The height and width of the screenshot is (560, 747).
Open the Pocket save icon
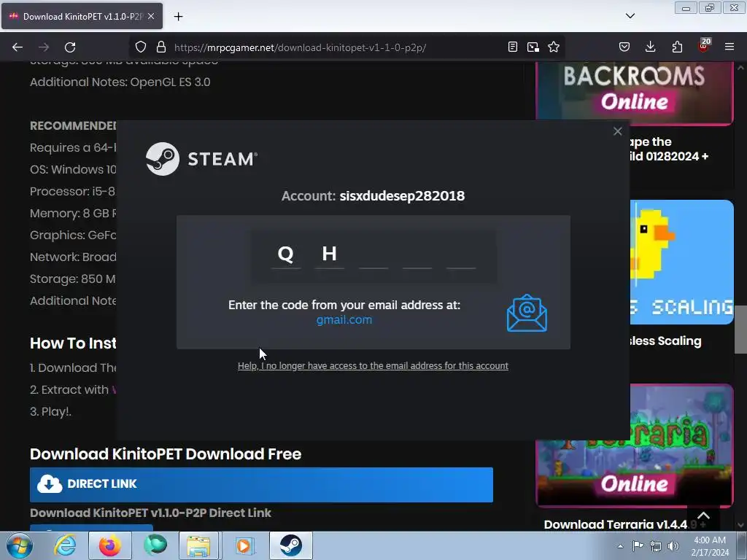point(624,47)
